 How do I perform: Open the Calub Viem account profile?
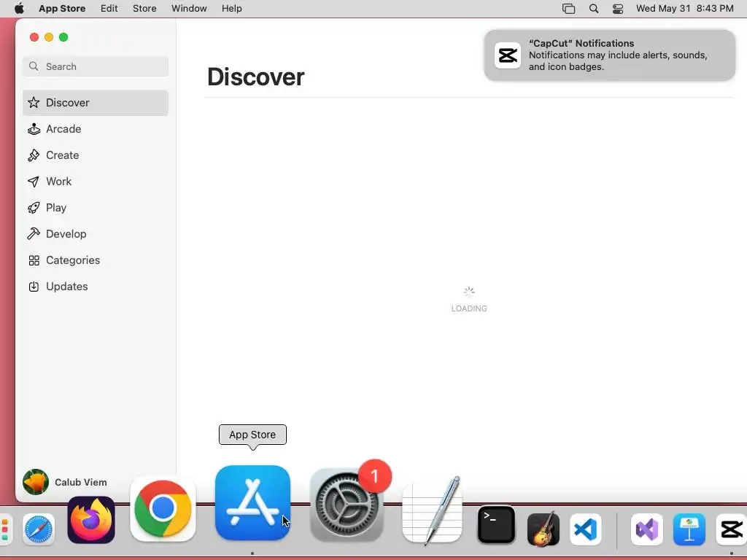click(65, 482)
